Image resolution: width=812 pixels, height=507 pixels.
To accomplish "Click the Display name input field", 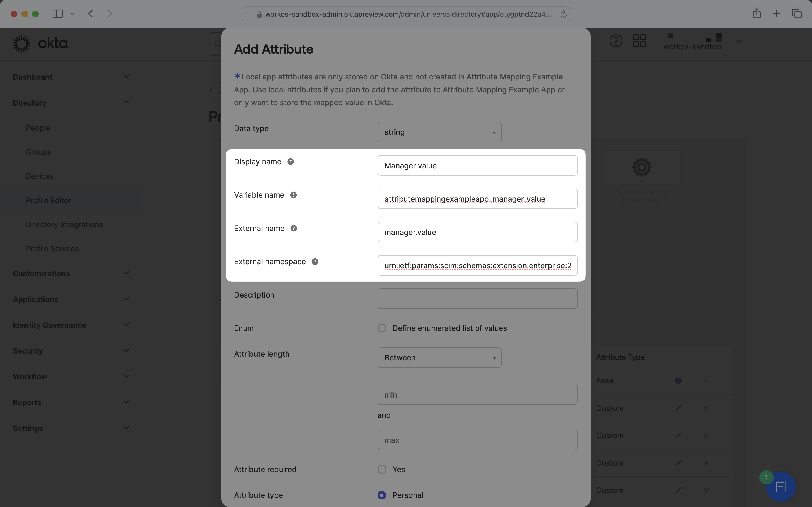I will [477, 165].
